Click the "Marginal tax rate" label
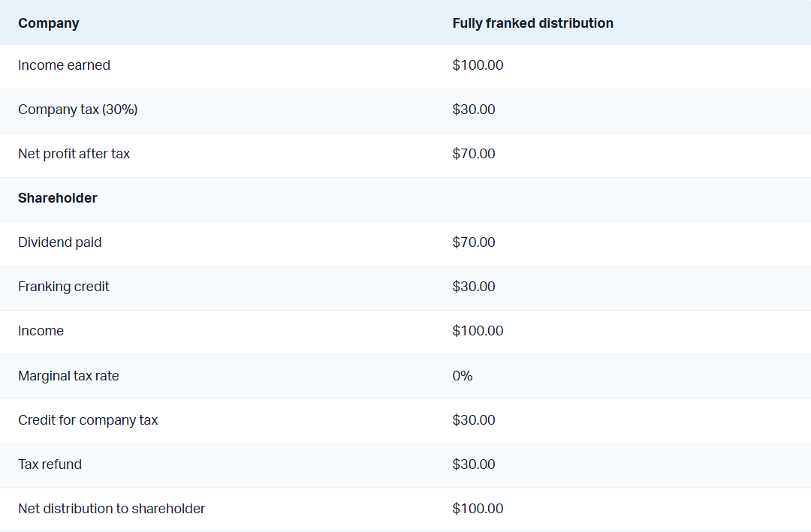 pos(68,376)
